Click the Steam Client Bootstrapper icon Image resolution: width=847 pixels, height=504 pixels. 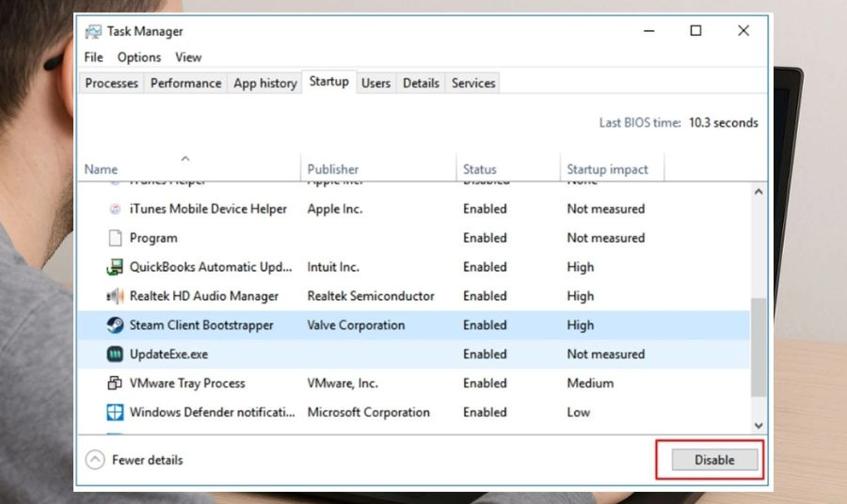click(115, 324)
